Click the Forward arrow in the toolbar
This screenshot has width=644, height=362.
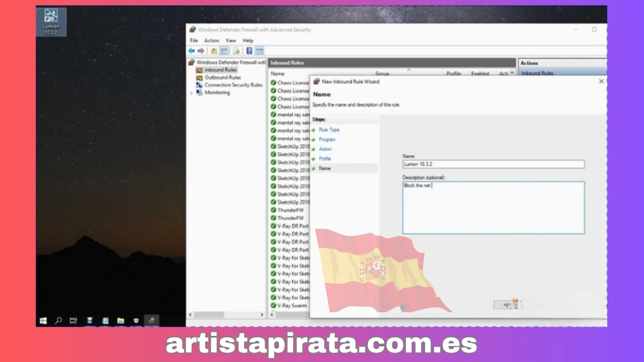(x=201, y=51)
